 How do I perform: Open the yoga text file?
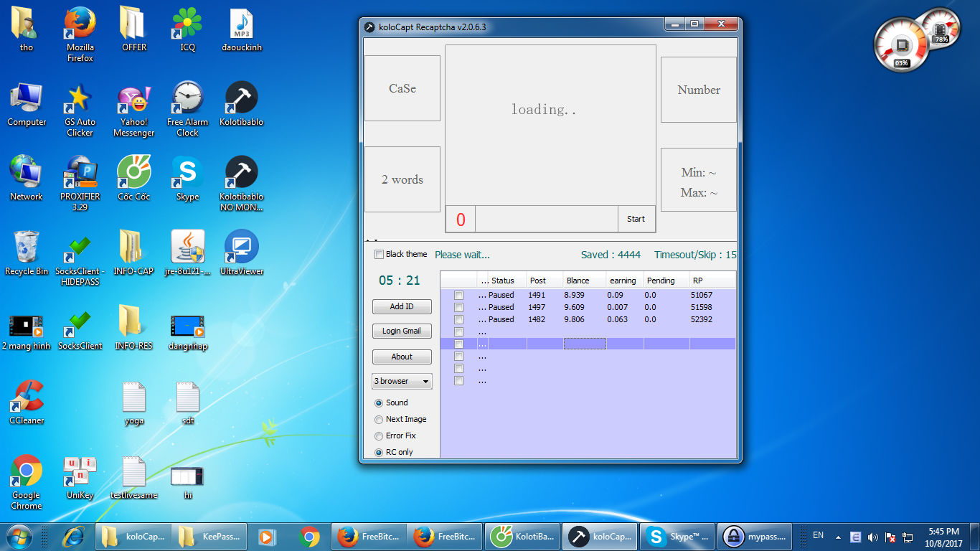(133, 402)
